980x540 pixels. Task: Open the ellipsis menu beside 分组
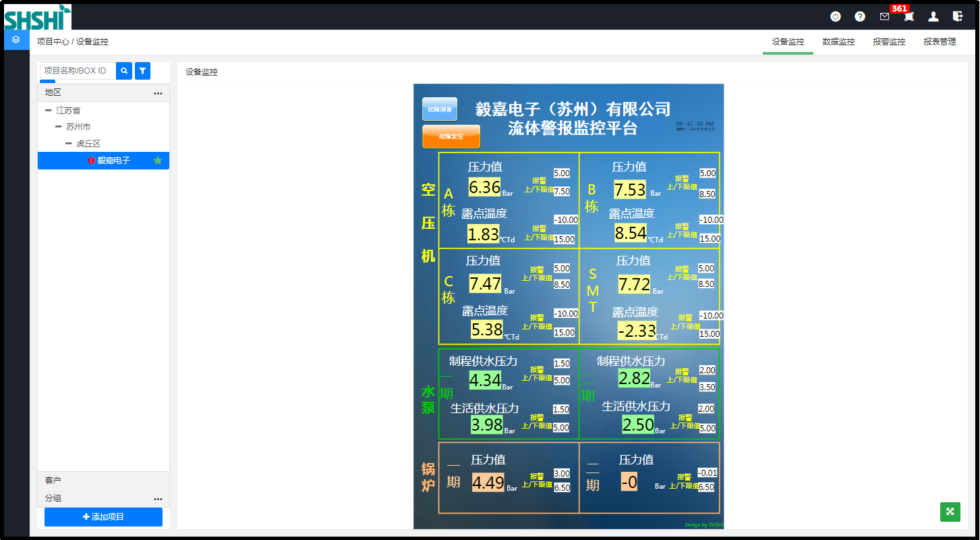(x=158, y=499)
